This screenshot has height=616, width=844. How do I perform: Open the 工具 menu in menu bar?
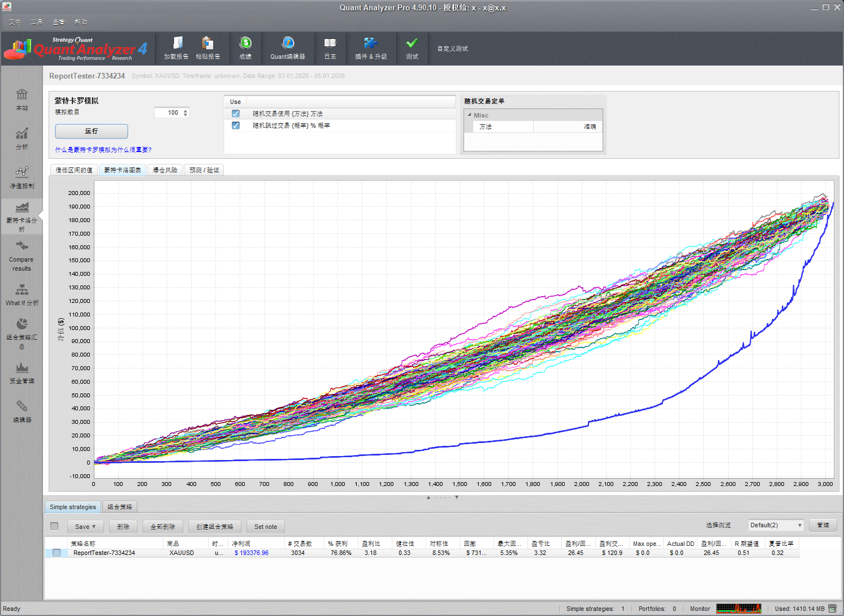(x=37, y=22)
